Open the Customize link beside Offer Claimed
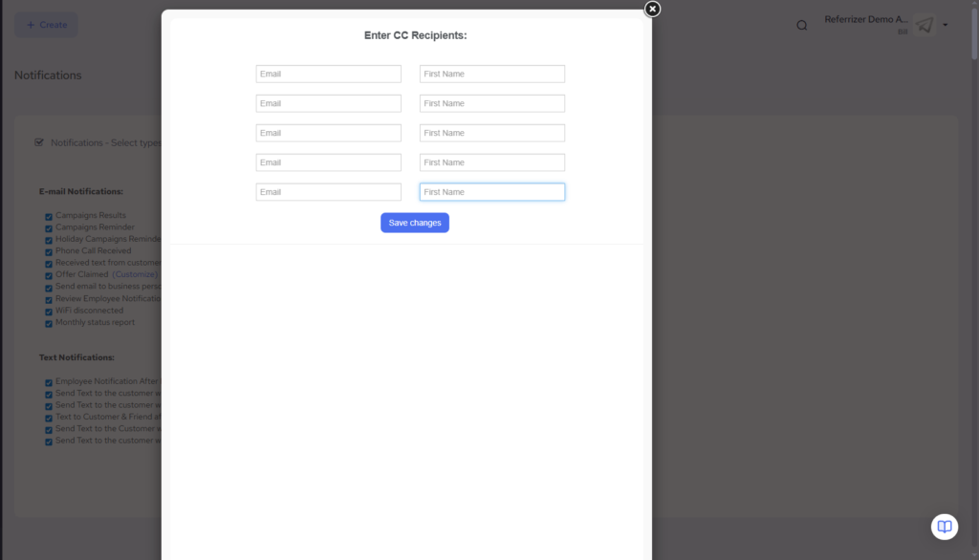The height and width of the screenshot is (560, 979). [x=134, y=274]
